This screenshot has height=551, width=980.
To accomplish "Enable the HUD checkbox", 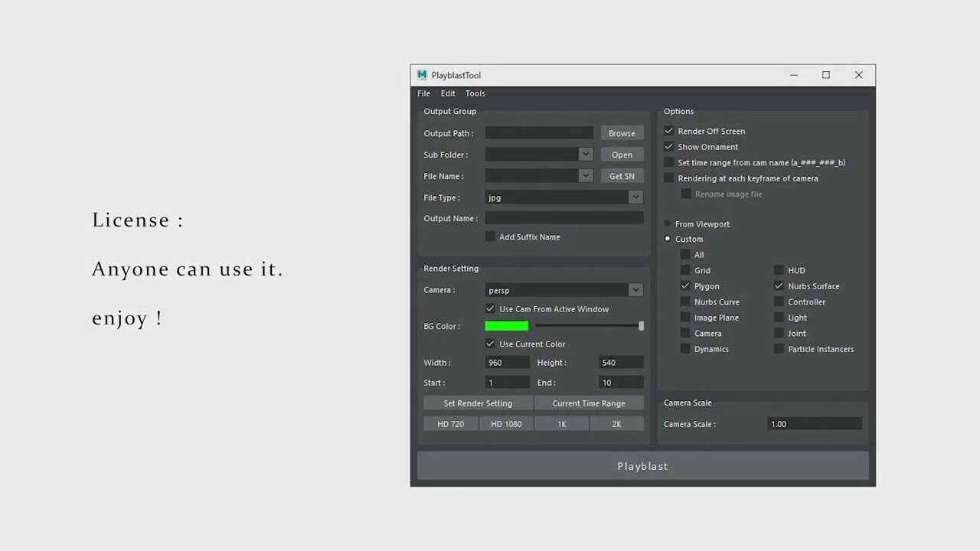I will [779, 270].
